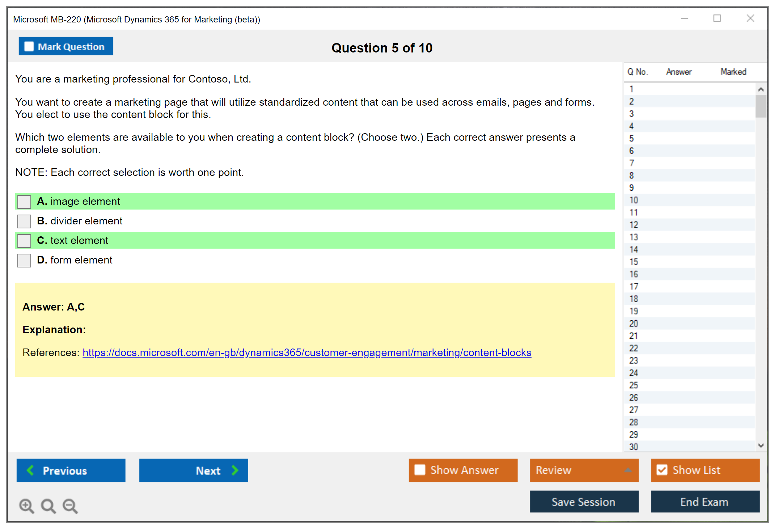Click the zoom in magnifier icon

click(x=26, y=506)
